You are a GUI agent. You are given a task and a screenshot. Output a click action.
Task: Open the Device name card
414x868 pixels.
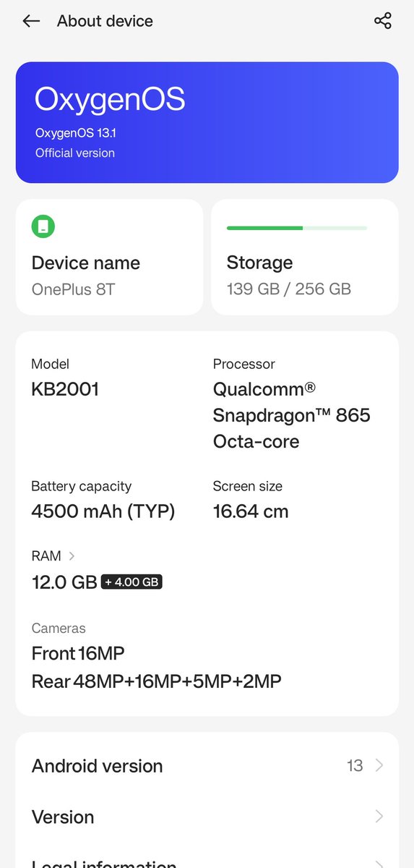tap(109, 257)
